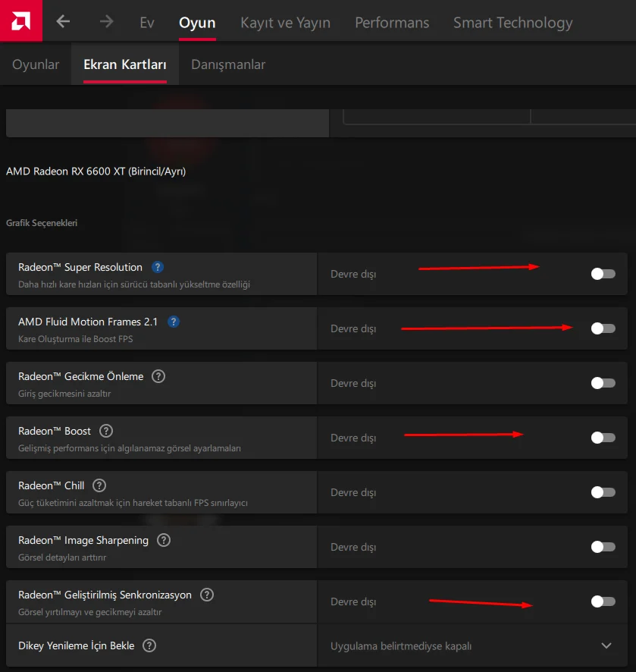Show help for Radeon Chill
Viewport: 636px width, 672px height.
(x=99, y=485)
